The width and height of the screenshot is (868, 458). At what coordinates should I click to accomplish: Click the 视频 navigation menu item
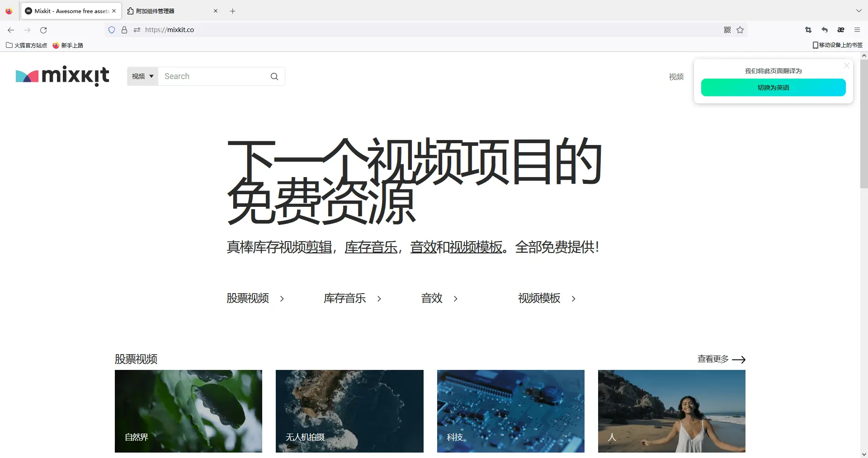(676, 77)
